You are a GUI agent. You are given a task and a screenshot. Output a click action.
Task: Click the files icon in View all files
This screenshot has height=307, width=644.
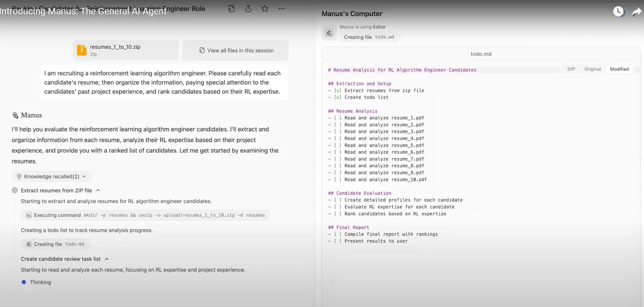tap(202, 50)
